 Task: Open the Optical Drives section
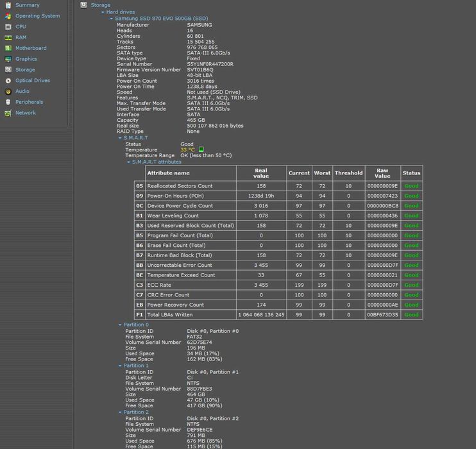click(33, 80)
